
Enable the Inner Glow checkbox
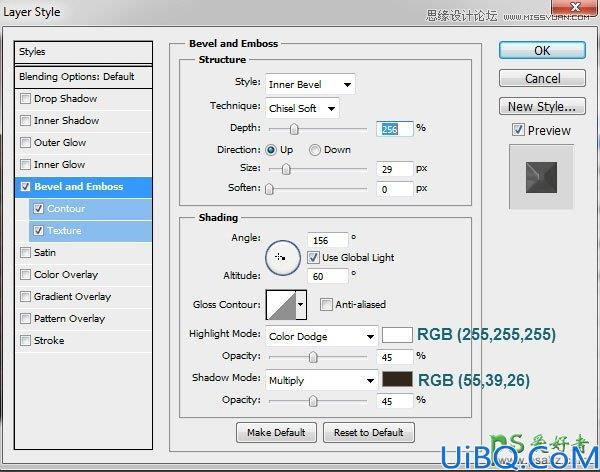[25, 165]
